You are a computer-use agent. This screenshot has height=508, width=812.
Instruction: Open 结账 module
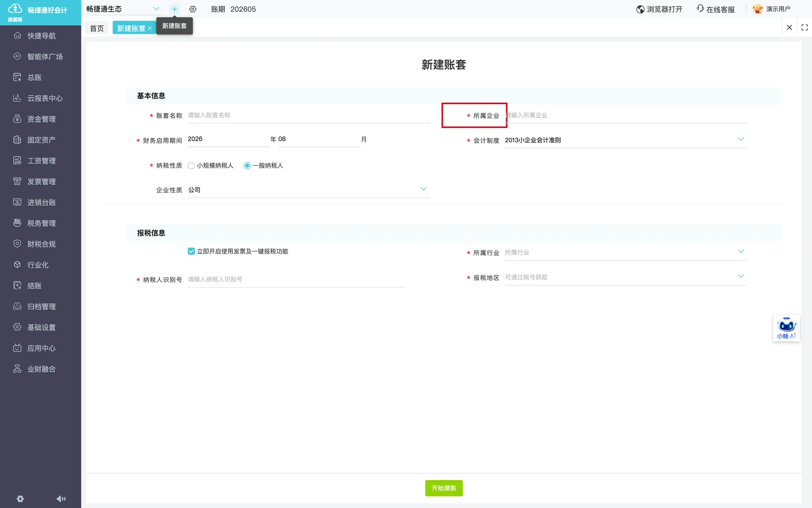[x=41, y=285]
